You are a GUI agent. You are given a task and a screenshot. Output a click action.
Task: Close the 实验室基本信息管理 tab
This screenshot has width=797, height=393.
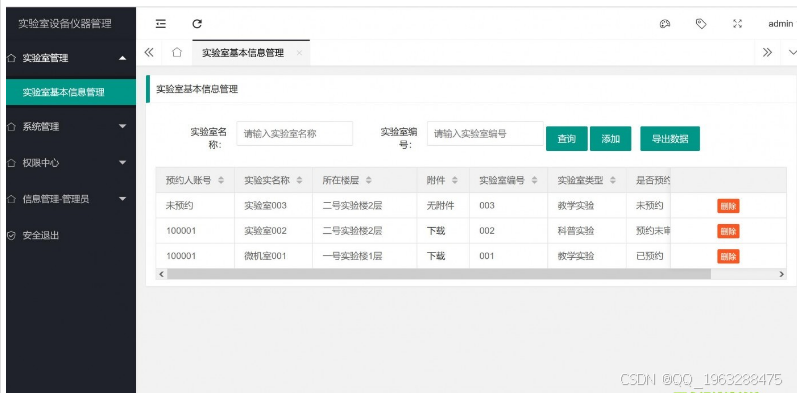(x=299, y=53)
